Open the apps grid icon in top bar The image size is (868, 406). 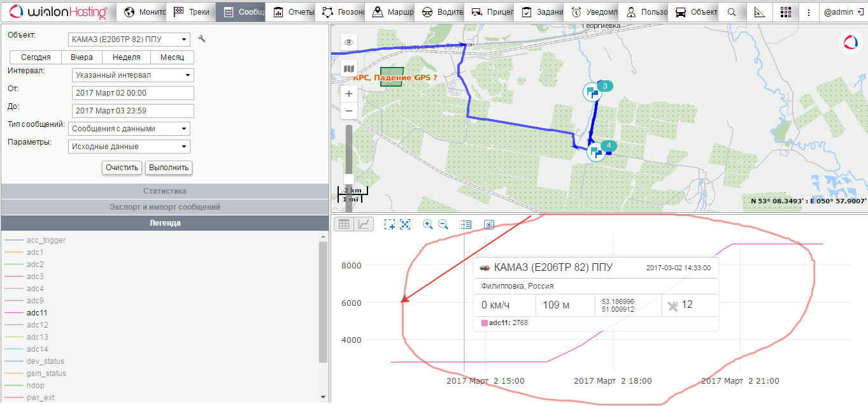(785, 12)
